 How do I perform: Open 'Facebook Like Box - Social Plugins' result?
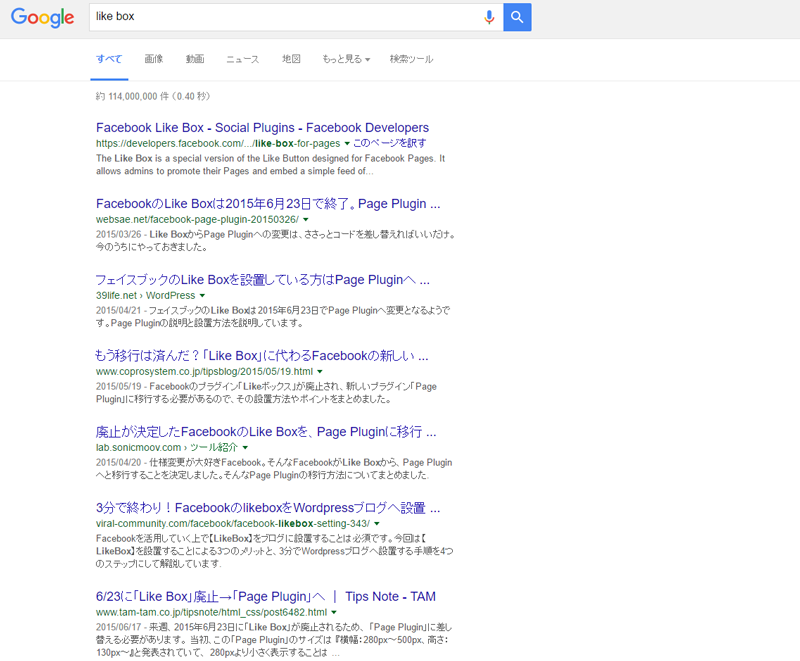pos(262,128)
